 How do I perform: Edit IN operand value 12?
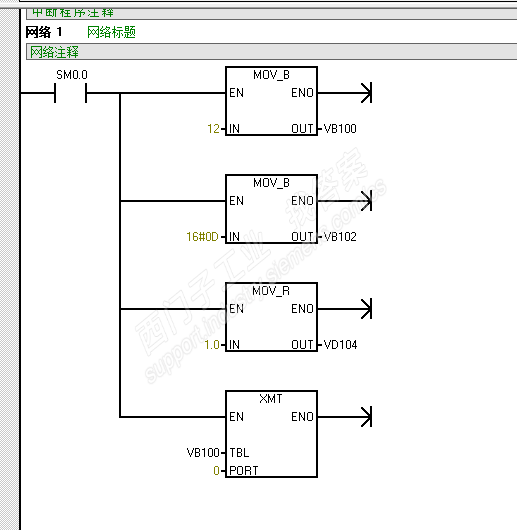[214, 129]
